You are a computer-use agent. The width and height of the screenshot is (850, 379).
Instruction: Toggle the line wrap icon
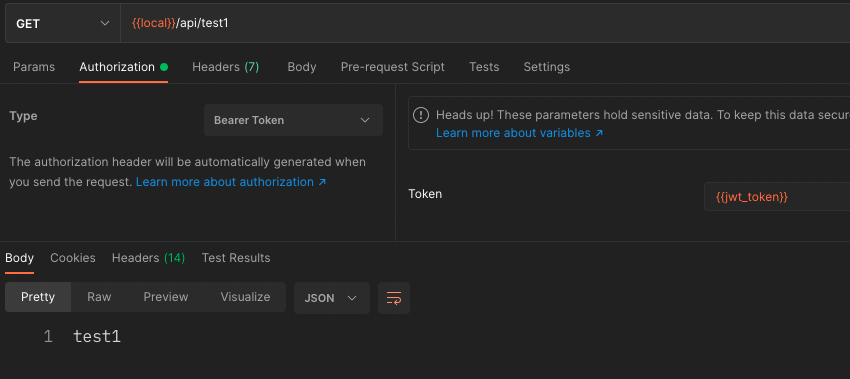[394, 298]
